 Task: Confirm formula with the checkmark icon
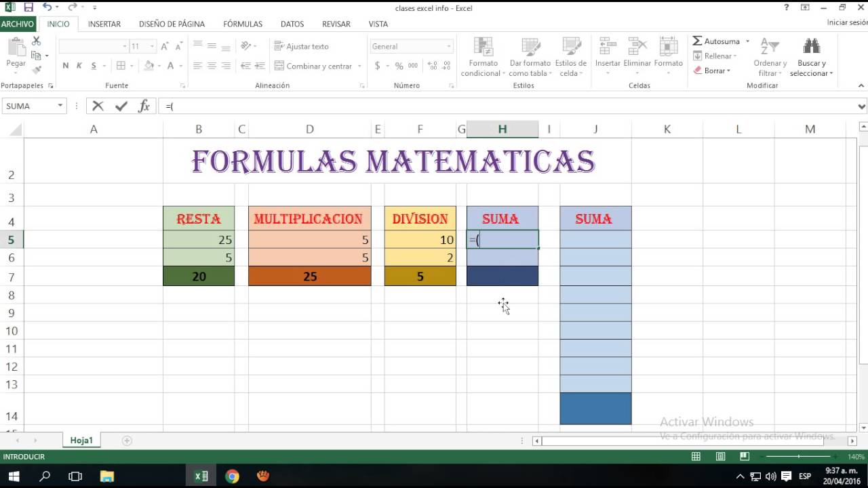(121, 106)
